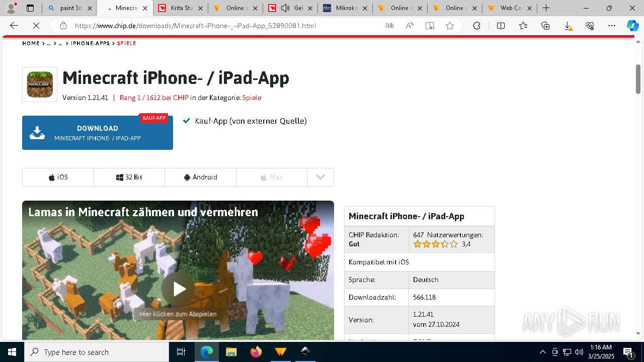Viewport: 644px width, 362px height.
Task: Open the clock and date display
Action: tap(601, 352)
